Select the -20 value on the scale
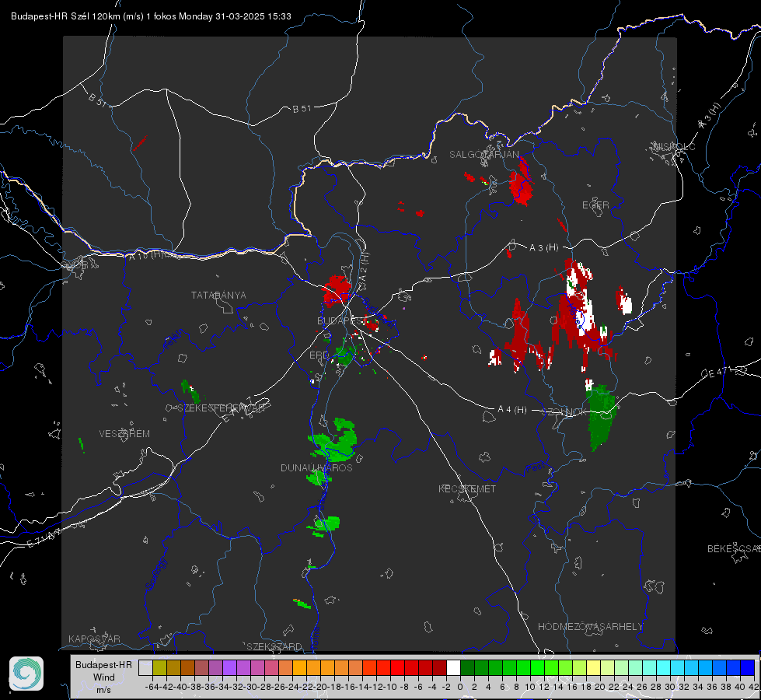The image size is (761, 700). [x=320, y=687]
